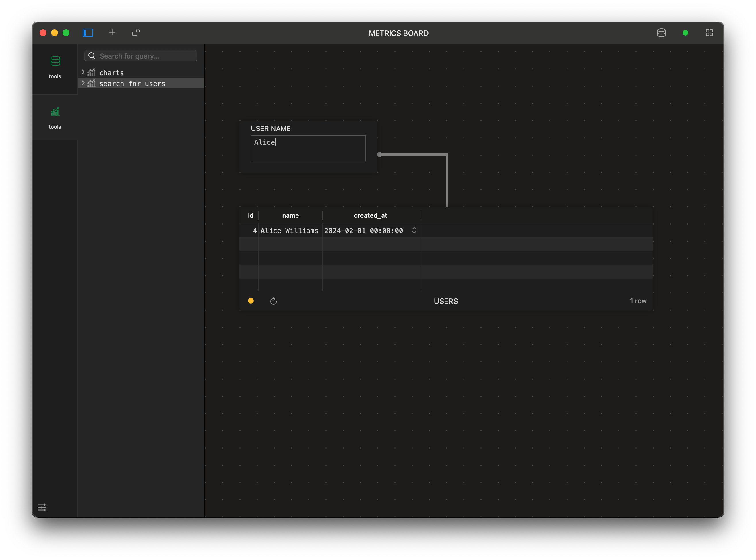Expand the charts tree item
756x560 pixels.
click(x=83, y=72)
